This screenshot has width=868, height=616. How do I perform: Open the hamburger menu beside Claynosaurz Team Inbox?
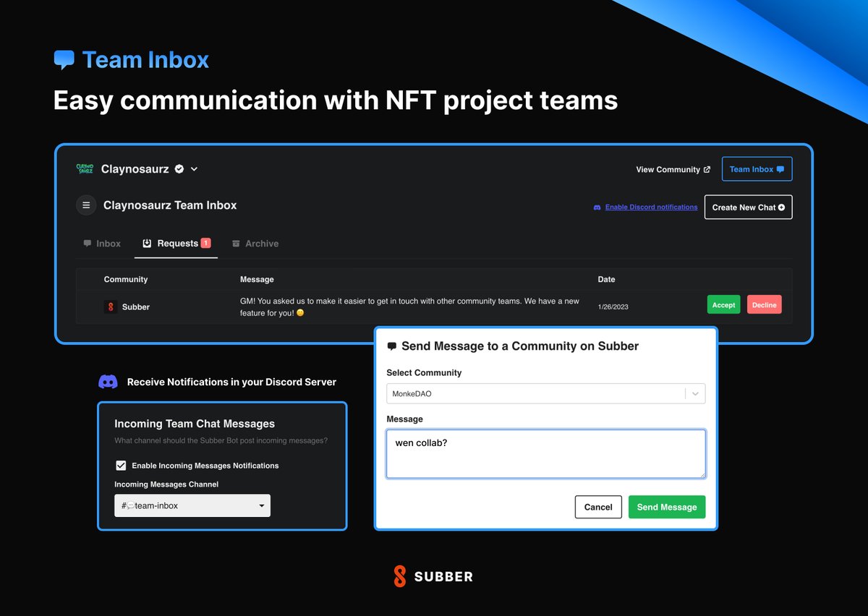click(86, 205)
